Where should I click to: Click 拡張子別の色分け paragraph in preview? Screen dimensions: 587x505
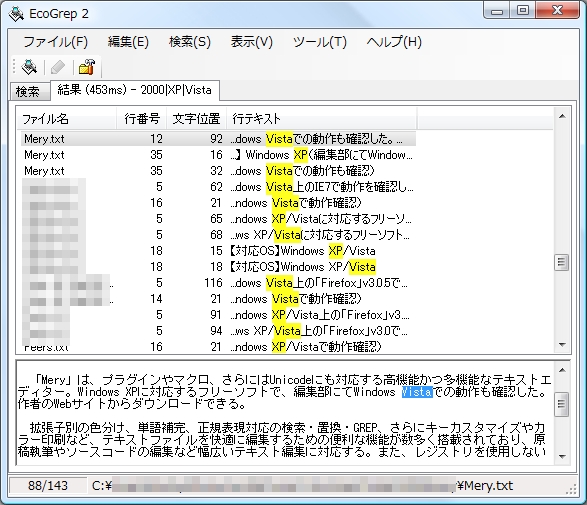(282, 439)
